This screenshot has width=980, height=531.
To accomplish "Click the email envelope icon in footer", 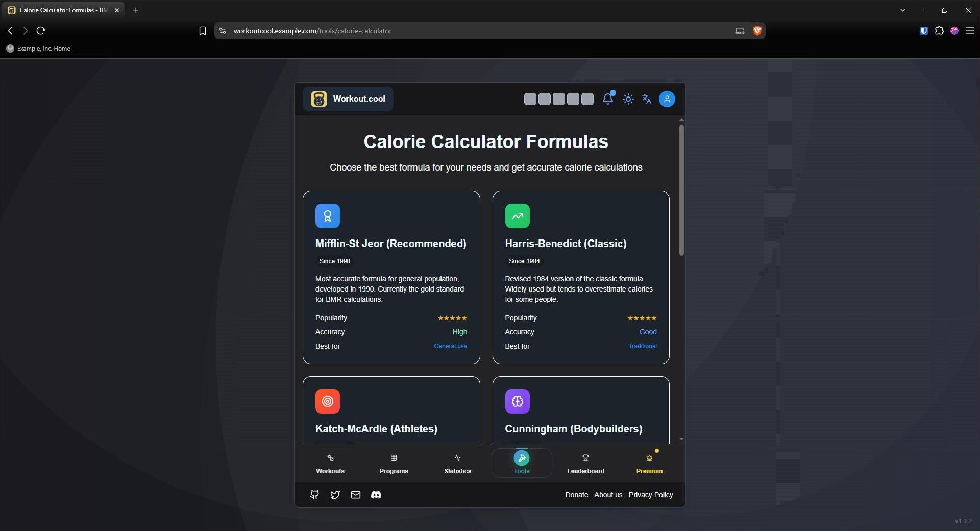I will click(356, 495).
